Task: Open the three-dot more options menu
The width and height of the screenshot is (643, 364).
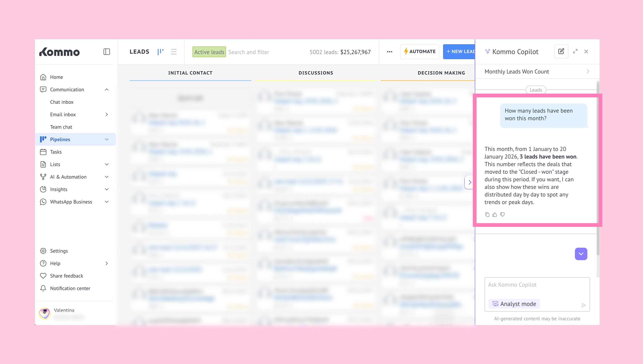Action: 390,52
